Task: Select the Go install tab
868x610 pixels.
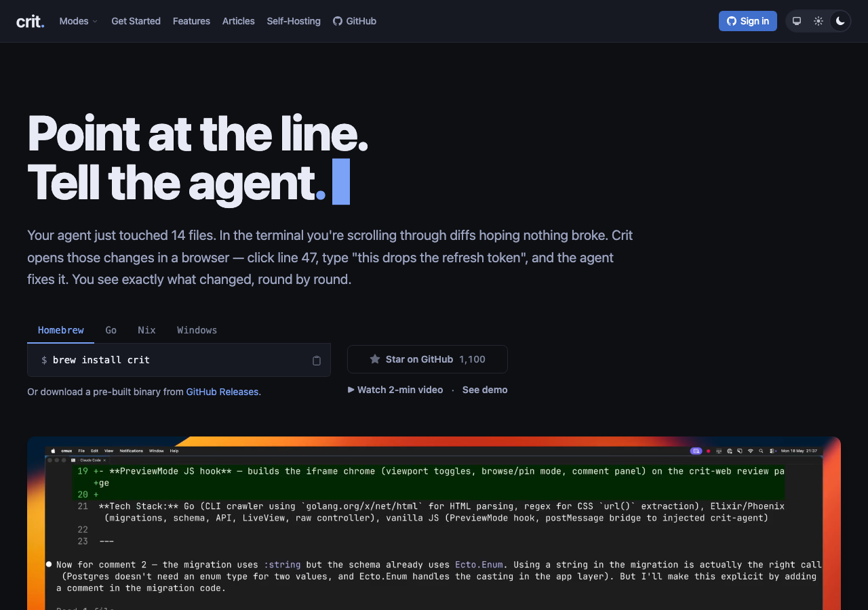Action: click(x=111, y=330)
